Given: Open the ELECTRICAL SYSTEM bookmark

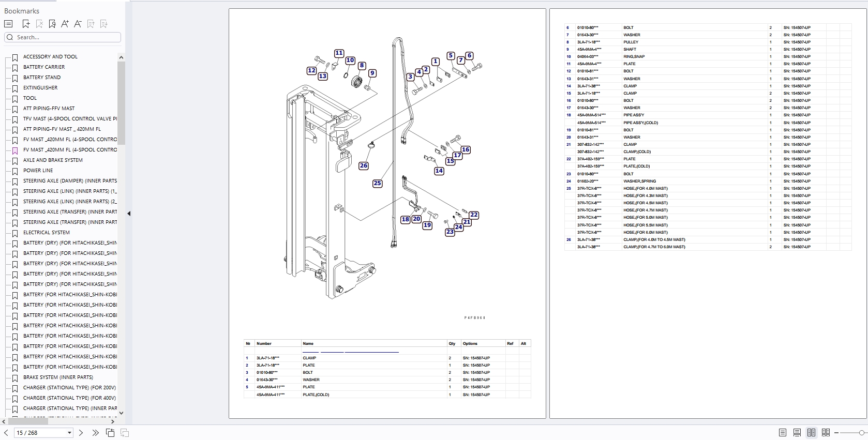Looking at the screenshot, I should [47, 233].
